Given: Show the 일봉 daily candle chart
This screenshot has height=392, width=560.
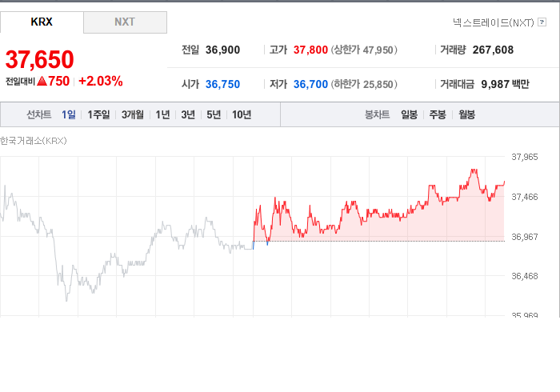Looking at the screenshot, I should [x=409, y=114].
